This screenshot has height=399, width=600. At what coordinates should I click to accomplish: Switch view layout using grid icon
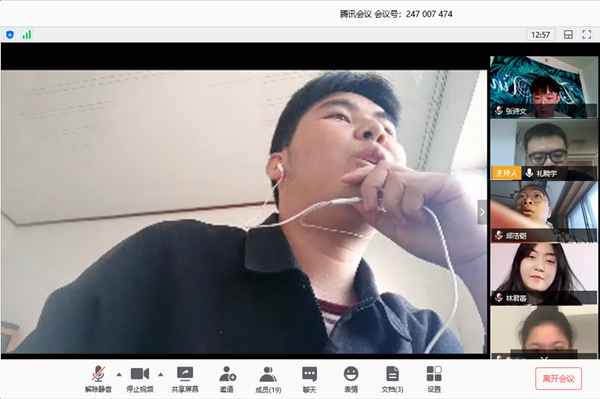[569, 35]
